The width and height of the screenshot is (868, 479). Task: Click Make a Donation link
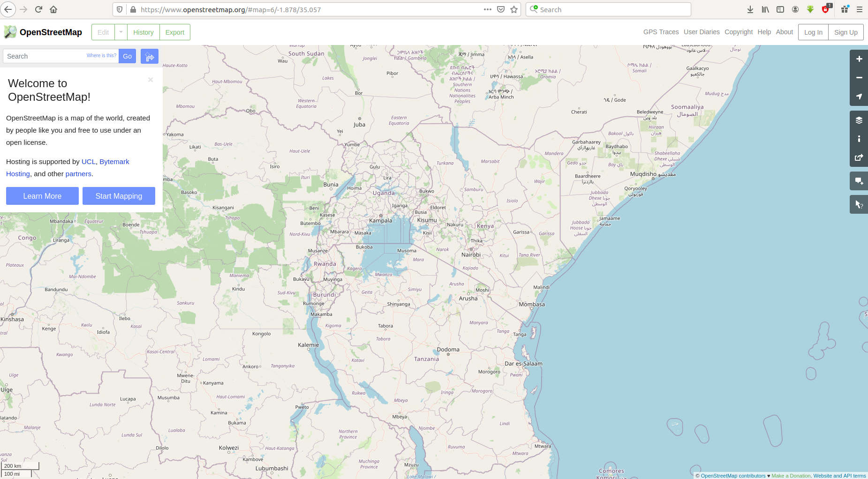791,476
